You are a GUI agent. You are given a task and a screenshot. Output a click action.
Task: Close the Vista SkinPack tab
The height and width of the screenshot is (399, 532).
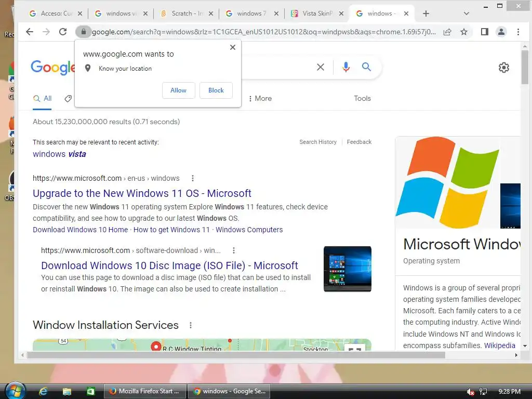pyautogui.click(x=341, y=14)
